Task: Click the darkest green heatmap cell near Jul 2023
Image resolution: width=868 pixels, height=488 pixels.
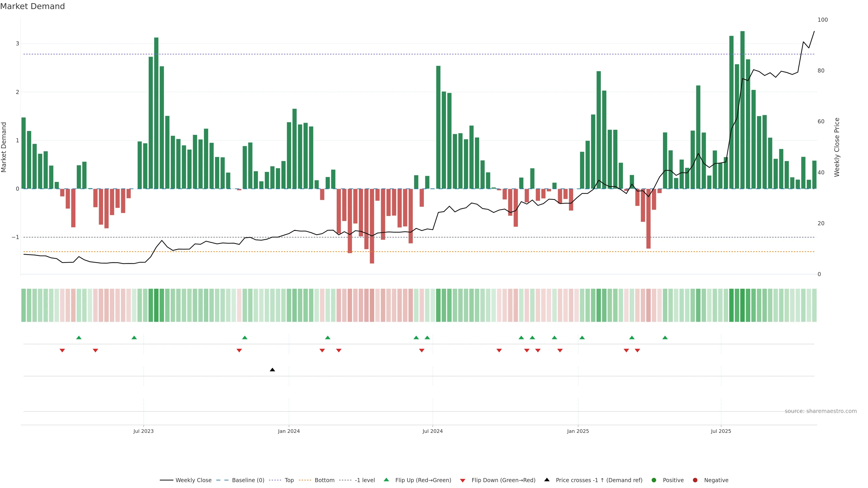Action: [156, 305]
